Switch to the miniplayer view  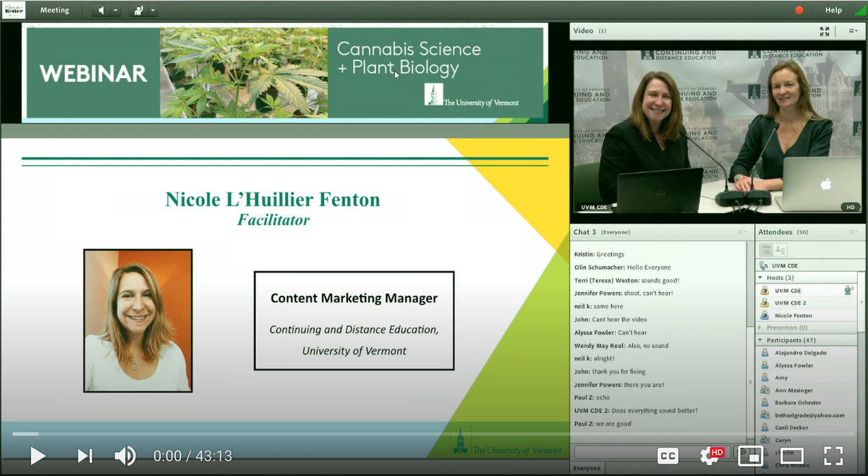[x=751, y=455]
